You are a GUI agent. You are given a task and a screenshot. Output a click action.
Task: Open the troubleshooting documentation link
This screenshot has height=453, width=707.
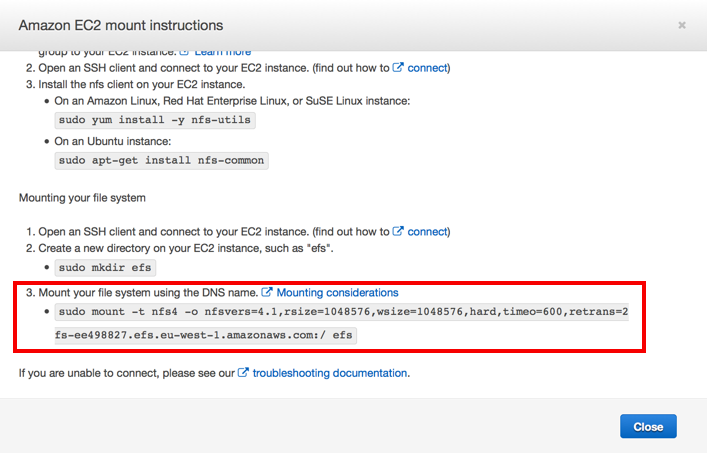click(330, 373)
